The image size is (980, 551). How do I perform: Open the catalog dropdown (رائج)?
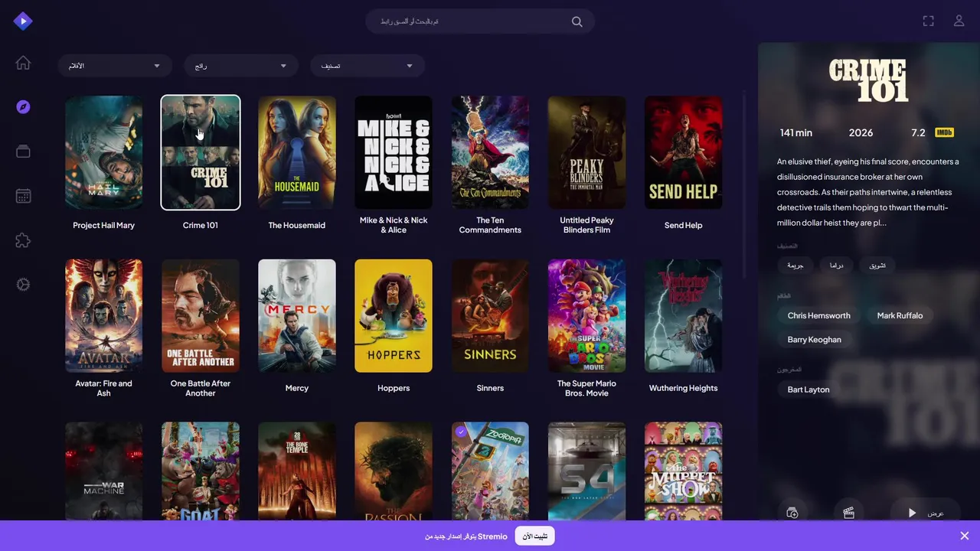pyautogui.click(x=241, y=66)
